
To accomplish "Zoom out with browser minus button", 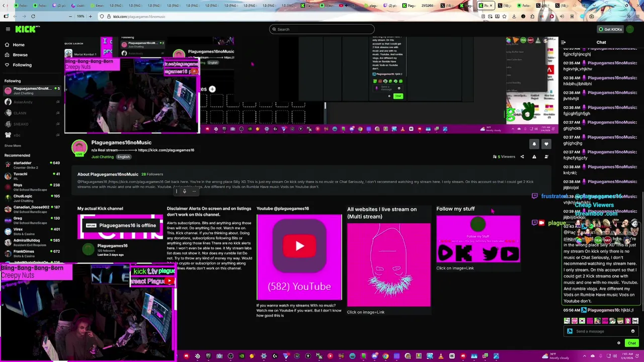I will [70, 17].
